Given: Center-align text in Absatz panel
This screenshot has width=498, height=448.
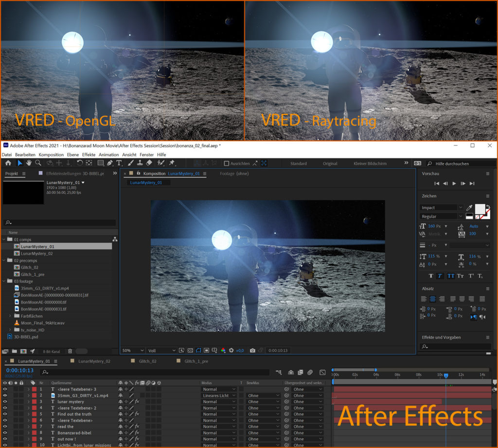Looking at the screenshot, I should (432, 299).
